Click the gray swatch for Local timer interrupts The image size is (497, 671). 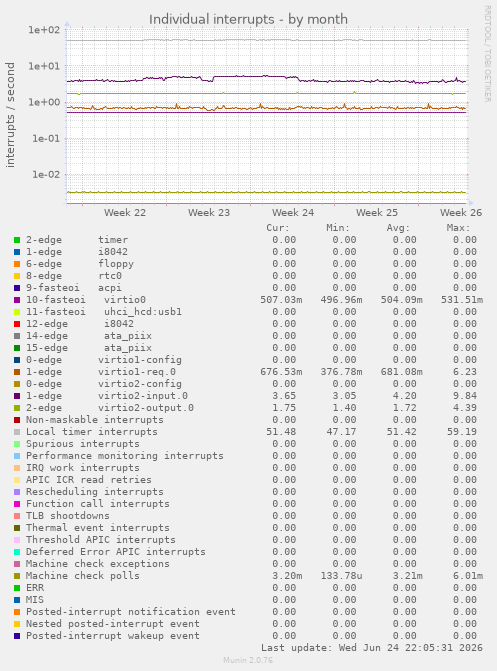17,432
